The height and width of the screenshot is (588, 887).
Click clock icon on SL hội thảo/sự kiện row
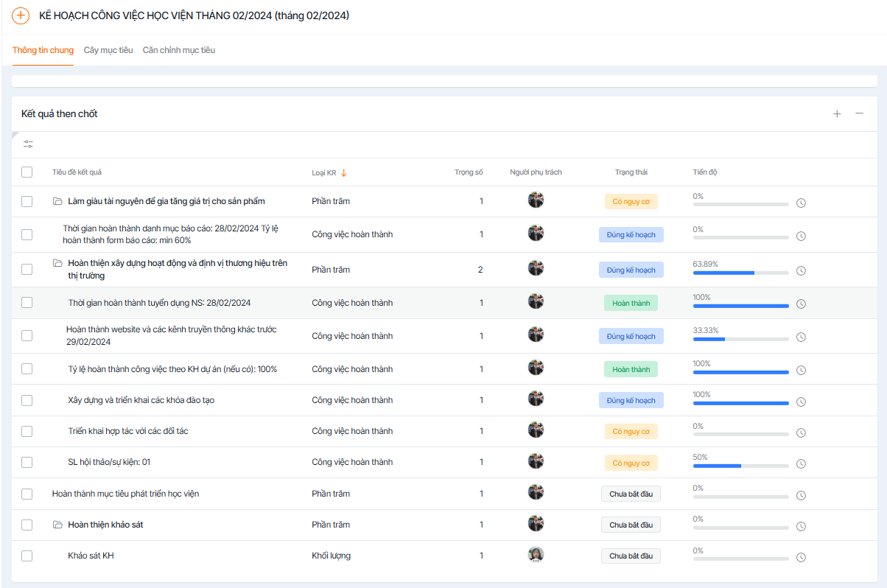[801, 464]
